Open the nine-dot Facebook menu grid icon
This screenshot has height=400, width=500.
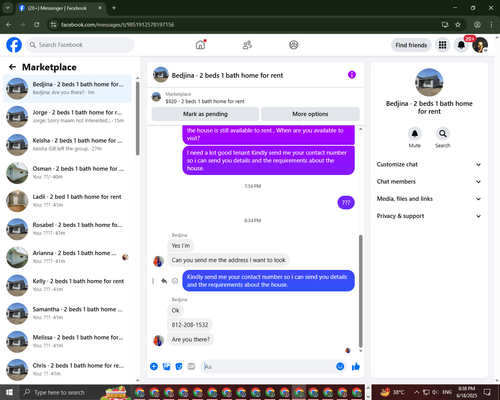(442, 45)
